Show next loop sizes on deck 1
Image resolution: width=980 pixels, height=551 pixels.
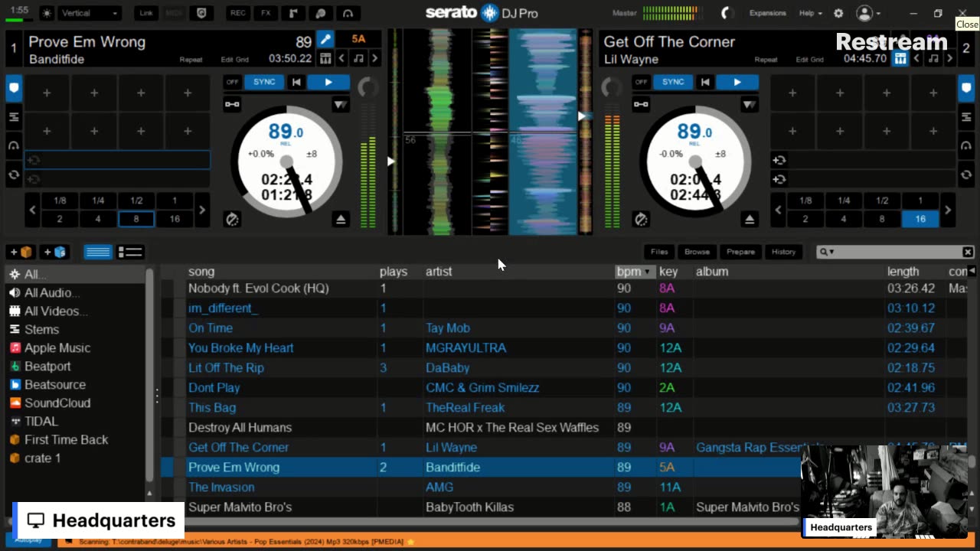(x=201, y=210)
